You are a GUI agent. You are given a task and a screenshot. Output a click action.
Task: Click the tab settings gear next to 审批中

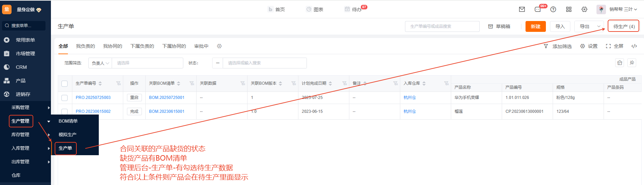pyautogui.click(x=219, y=46)
